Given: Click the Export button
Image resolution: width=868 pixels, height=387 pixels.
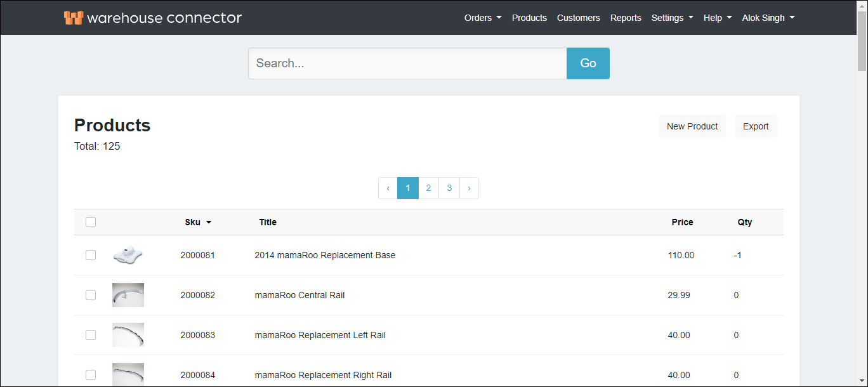Looking at the screenshot, I should tap(756, 126).
